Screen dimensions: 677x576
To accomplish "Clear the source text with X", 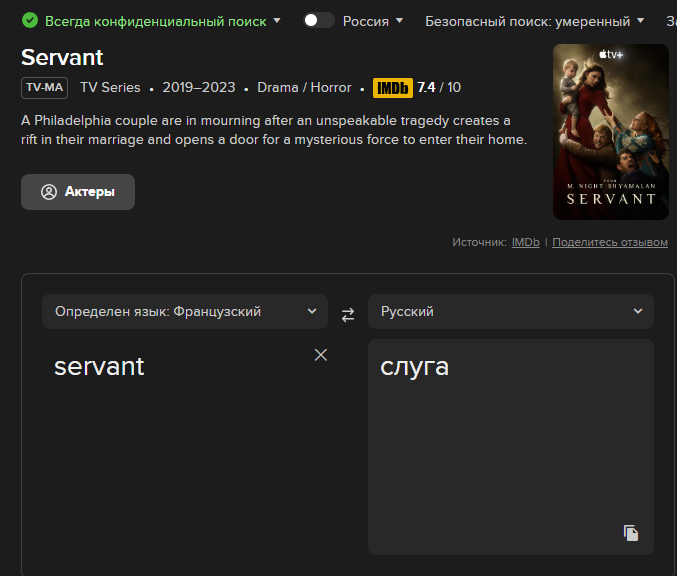I will point(321,355).
